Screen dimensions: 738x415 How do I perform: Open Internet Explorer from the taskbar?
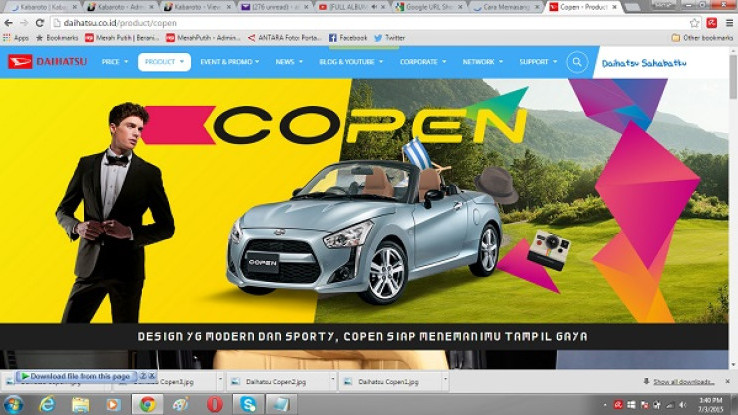[x=47, y=404]
